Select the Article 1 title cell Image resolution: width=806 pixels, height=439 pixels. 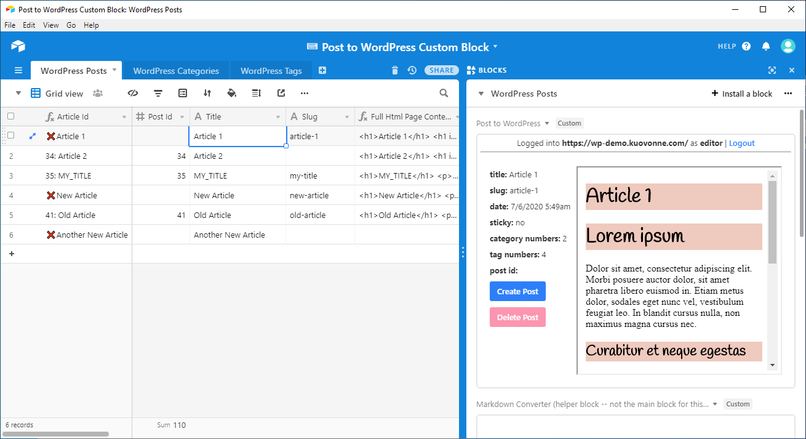(x=237, y=136)
